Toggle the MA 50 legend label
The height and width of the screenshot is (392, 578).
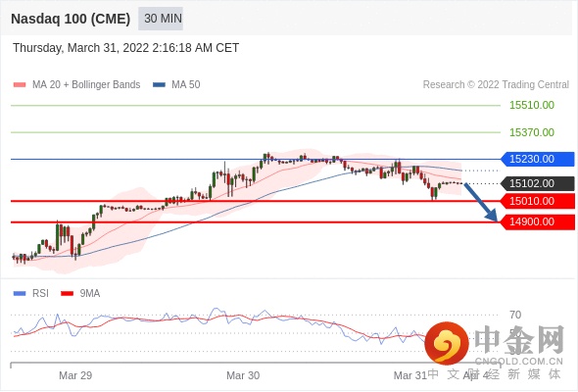186,85
